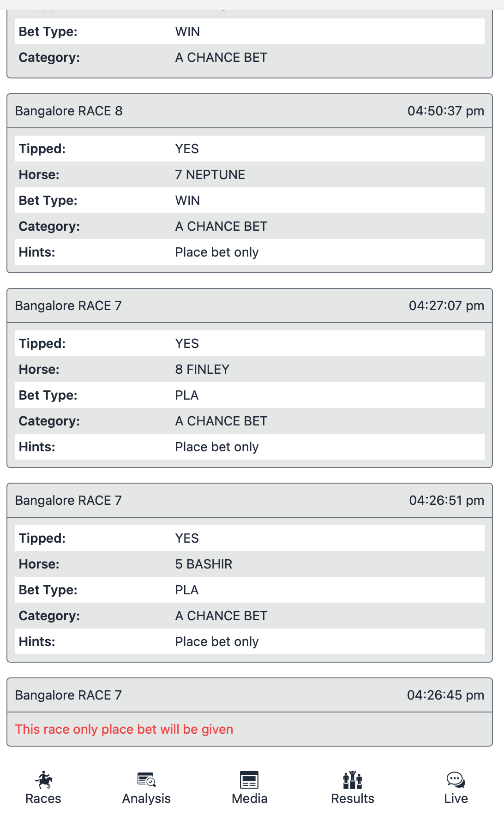Open the Analysis icon in the bottom bar
This screenshot has height=814, width=504.
click(146, 780)
